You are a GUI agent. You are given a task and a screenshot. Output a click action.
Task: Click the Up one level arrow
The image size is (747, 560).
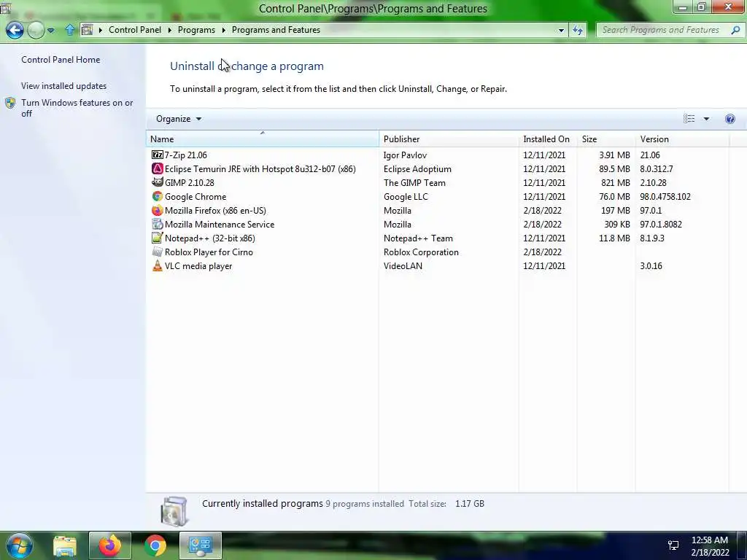pyautogui.click(x=70, y=30)
